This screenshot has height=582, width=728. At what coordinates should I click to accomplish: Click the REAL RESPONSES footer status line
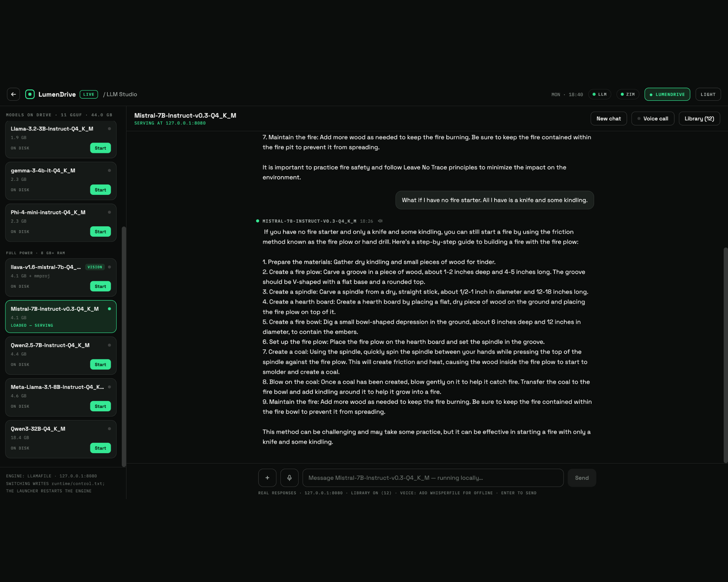coord(397,493)
